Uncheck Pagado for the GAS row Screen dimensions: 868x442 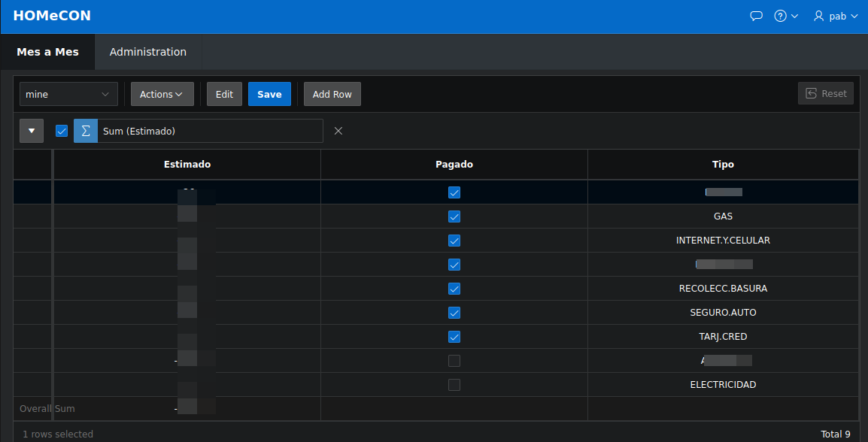pyautogui.click(x=454, y=216)
